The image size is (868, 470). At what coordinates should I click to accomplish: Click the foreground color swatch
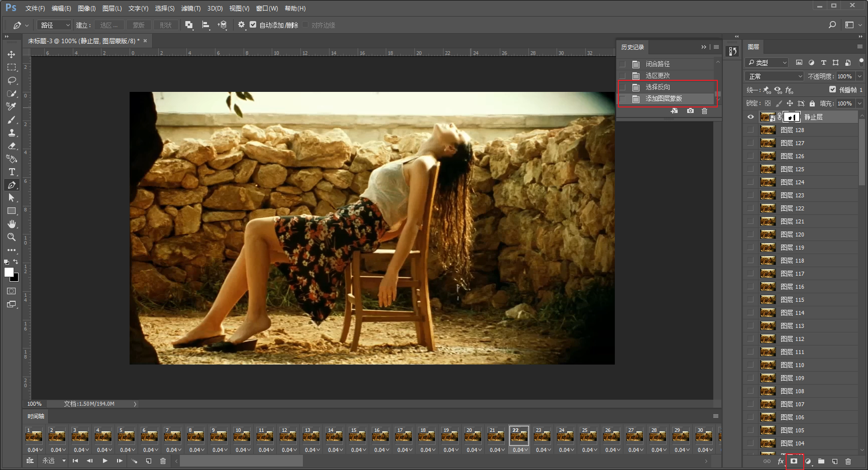coord(9,272)
